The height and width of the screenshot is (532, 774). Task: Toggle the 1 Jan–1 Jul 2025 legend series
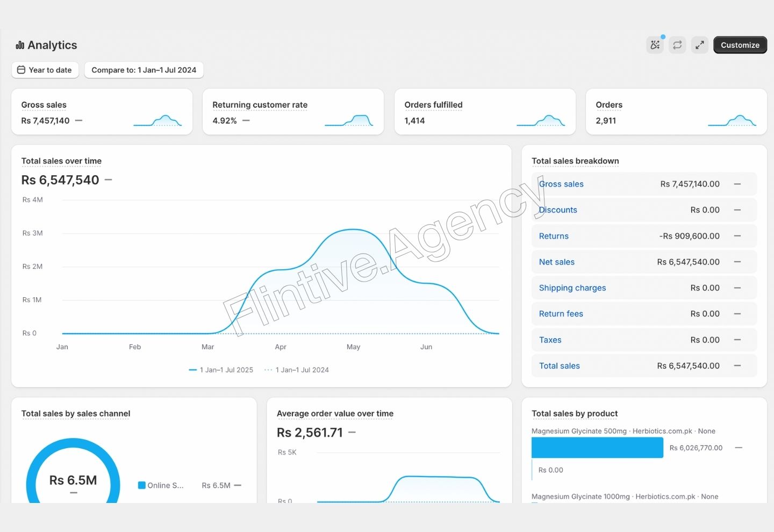pos(221,370)
